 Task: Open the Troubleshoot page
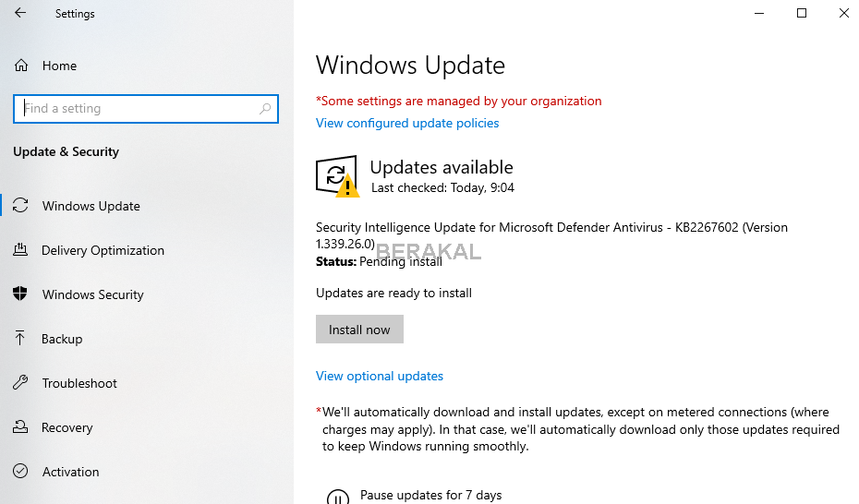(79, 383)
